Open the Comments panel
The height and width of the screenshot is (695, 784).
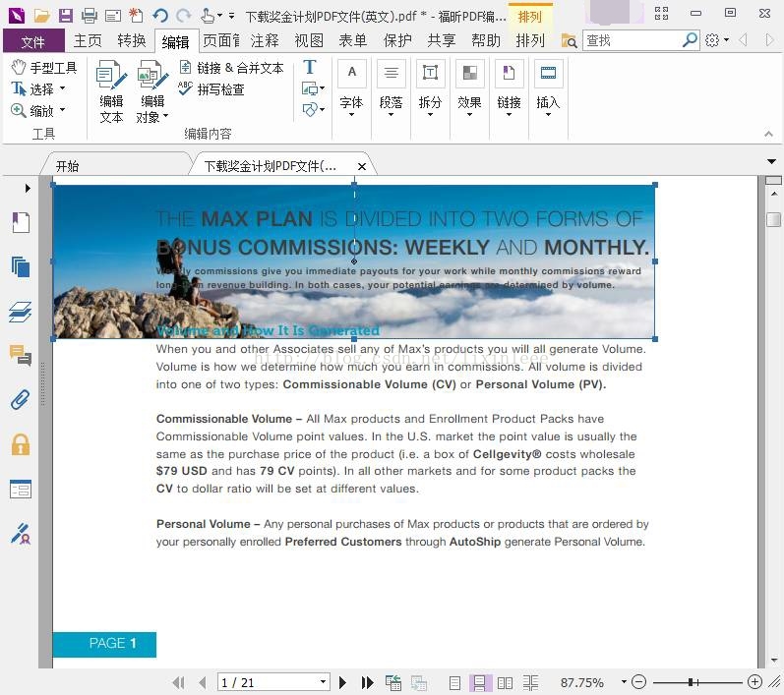pyautogui.click(x=21, y=355)
